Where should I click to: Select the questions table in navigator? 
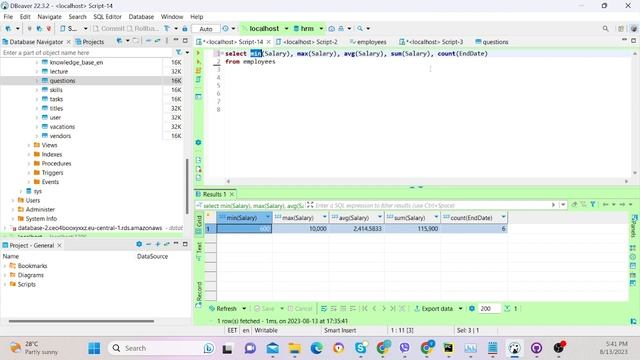(x=62, y=81)
